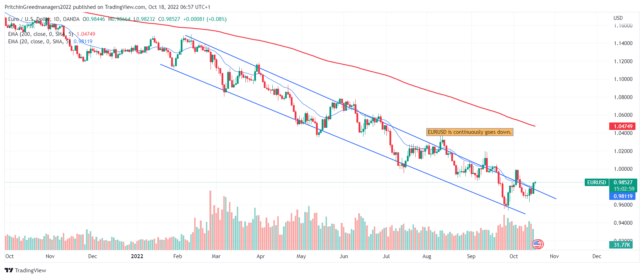
Task: Click the 31.77K volume axis label
Action: click(622, 245)
